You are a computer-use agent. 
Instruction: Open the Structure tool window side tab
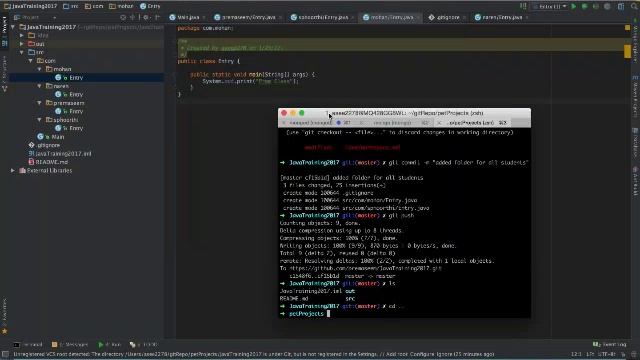(4, 73)
